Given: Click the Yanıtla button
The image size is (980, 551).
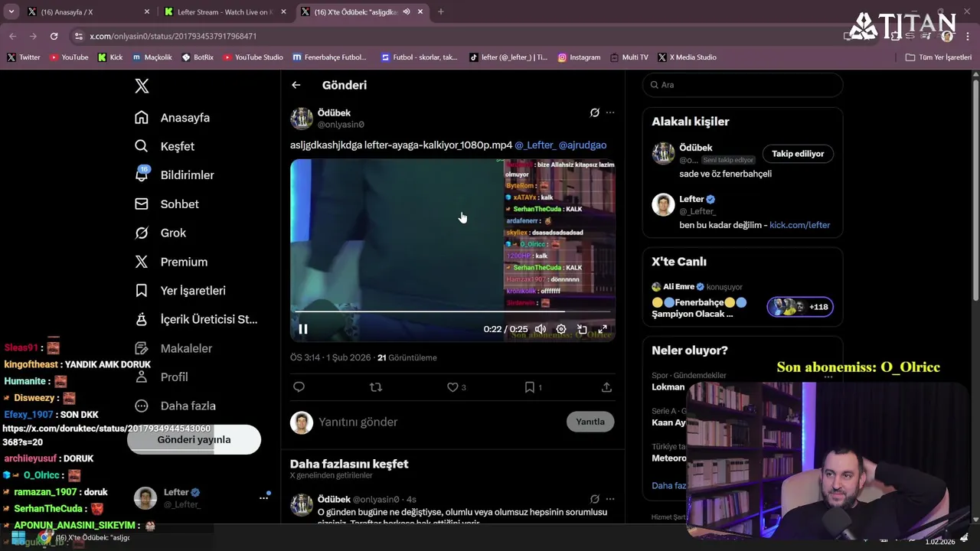Looking at the screenshot, I should 590,422.
